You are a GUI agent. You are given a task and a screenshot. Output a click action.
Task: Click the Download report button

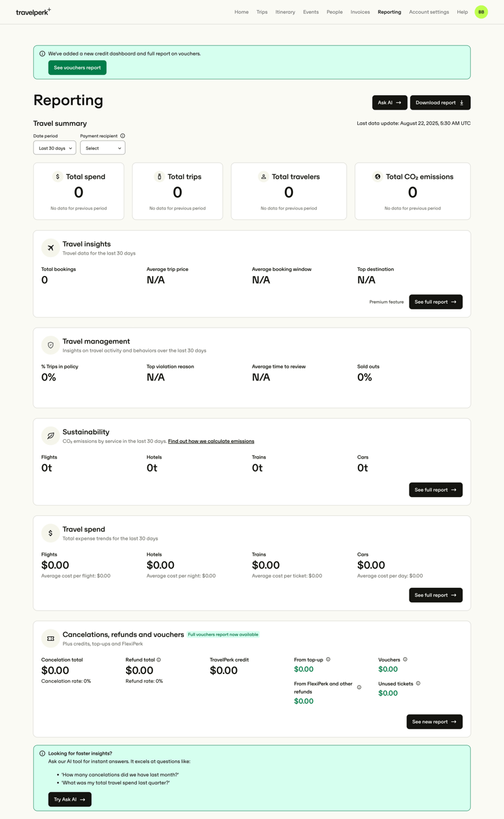(440, 102)
